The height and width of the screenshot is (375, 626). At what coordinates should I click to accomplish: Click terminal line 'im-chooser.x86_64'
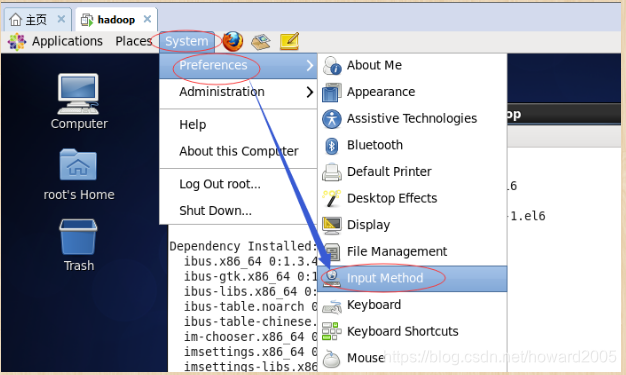pyautogui.click(x=250, y=337)
